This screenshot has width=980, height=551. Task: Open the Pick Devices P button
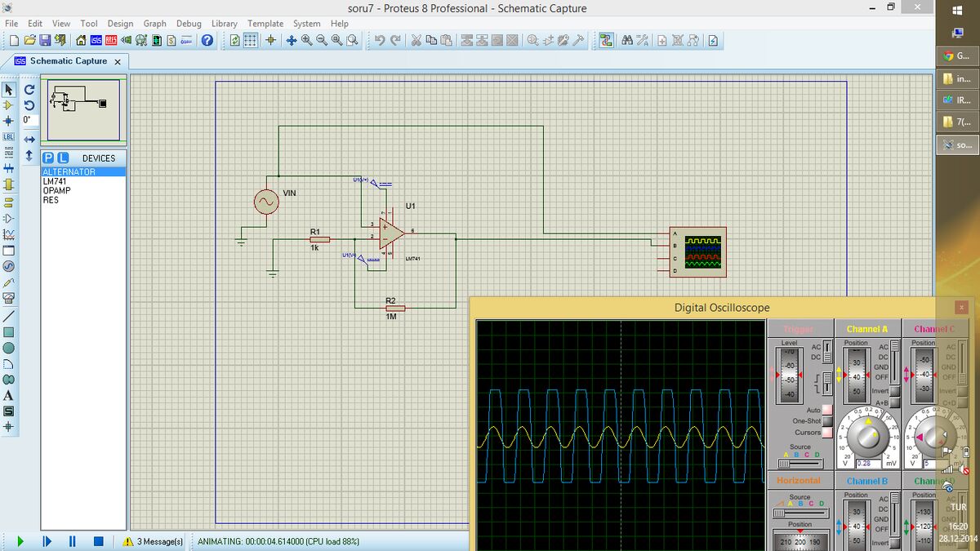click(49, 158)
